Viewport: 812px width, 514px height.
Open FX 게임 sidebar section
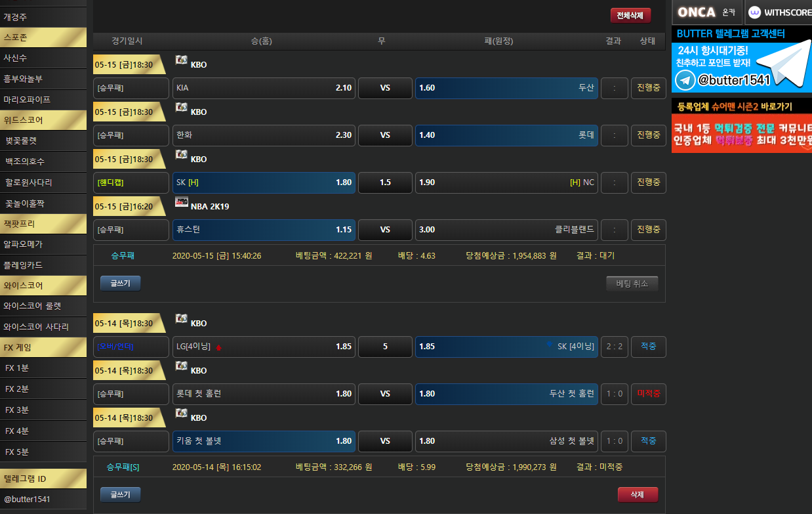pos(43,347)
